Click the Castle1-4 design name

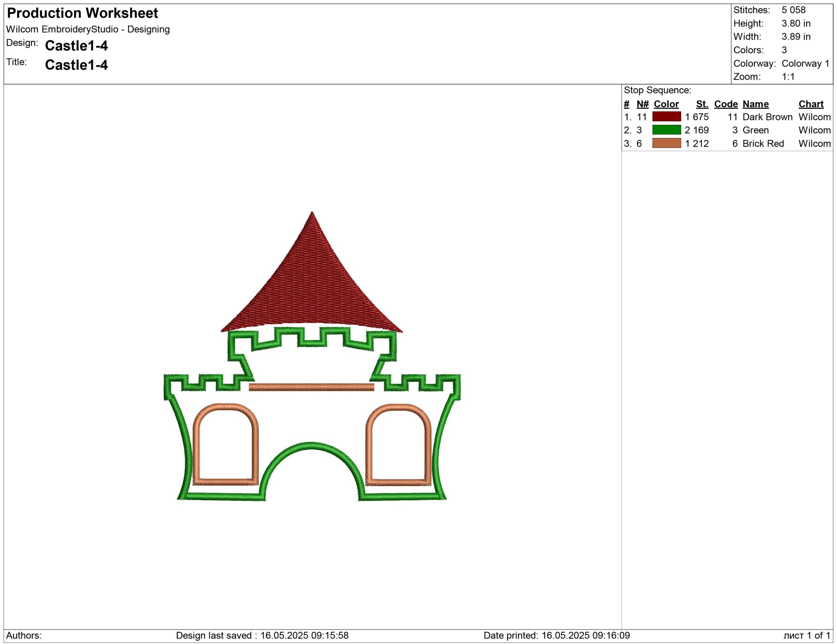pos(76,45)
